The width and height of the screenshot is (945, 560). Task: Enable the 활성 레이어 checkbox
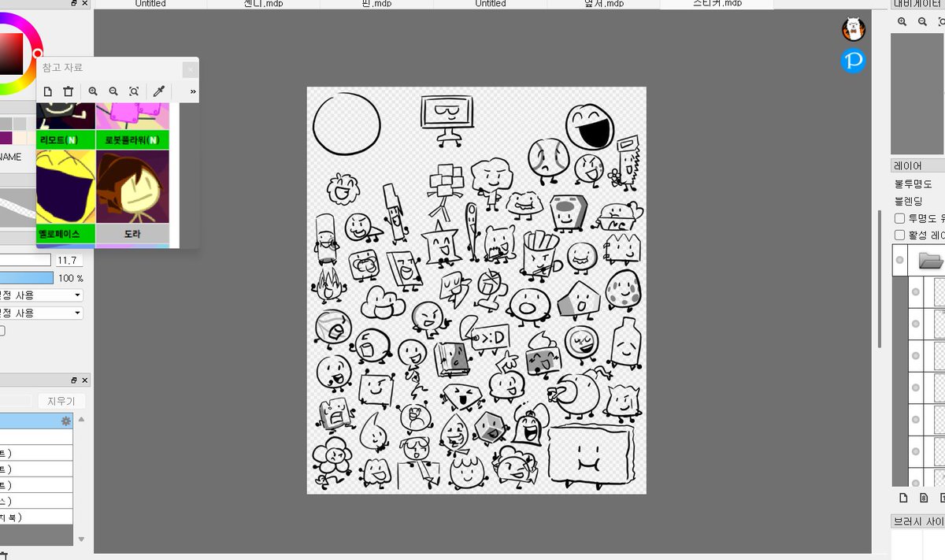[x=900, y=235]
